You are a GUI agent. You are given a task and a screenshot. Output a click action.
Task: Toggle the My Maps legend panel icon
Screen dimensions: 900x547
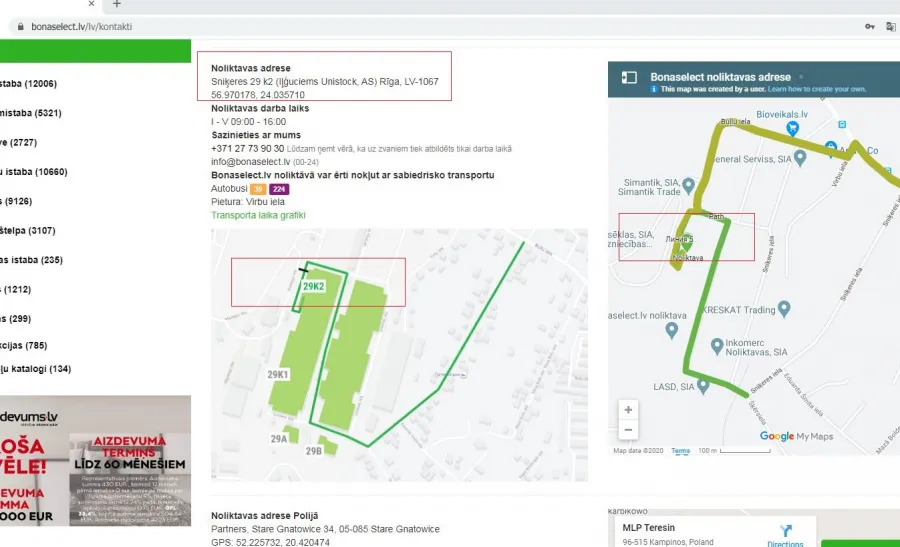click(x=629, y=77)
